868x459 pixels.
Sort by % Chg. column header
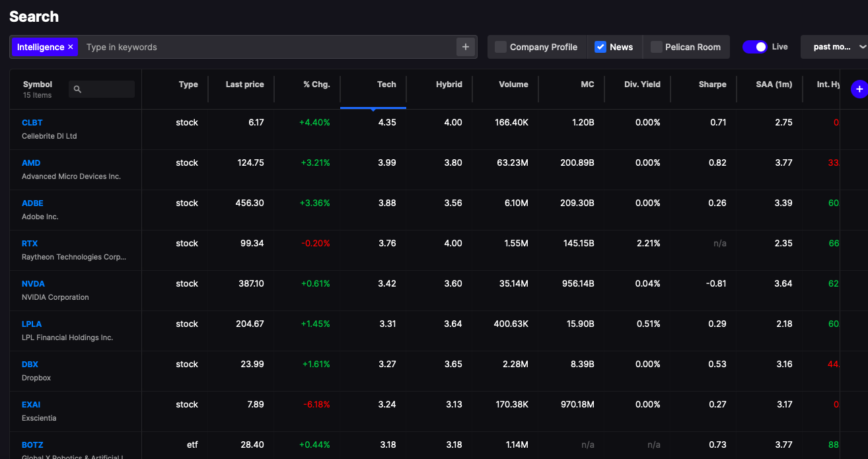click(x=316, y=85)
